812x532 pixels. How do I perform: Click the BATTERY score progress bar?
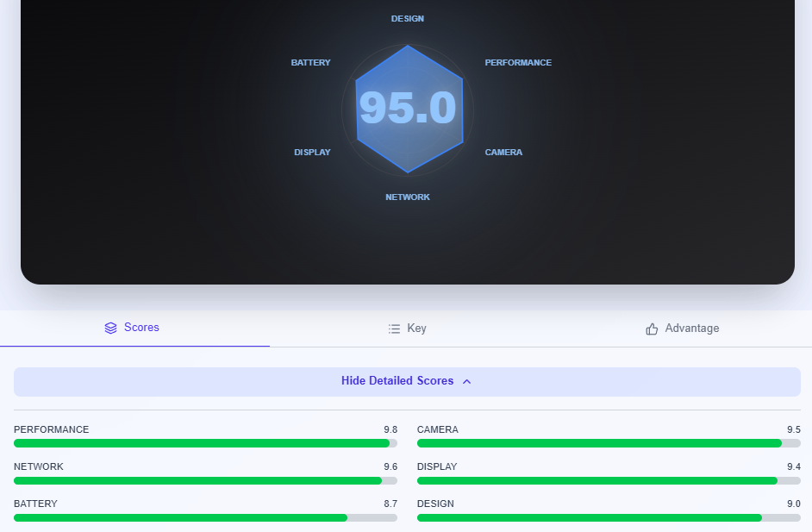pos(206,518)
